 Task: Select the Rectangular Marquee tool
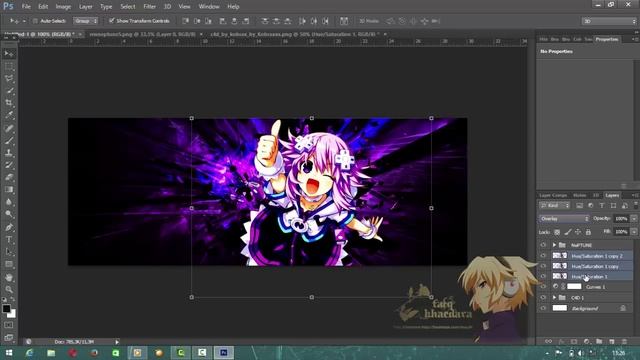coord(9,67)
